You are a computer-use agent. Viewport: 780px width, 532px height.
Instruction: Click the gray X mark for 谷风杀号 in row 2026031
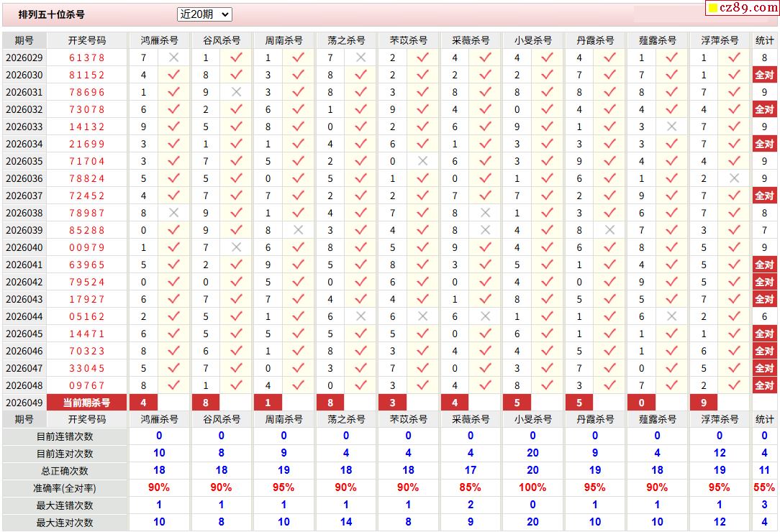tap(236, 92)
